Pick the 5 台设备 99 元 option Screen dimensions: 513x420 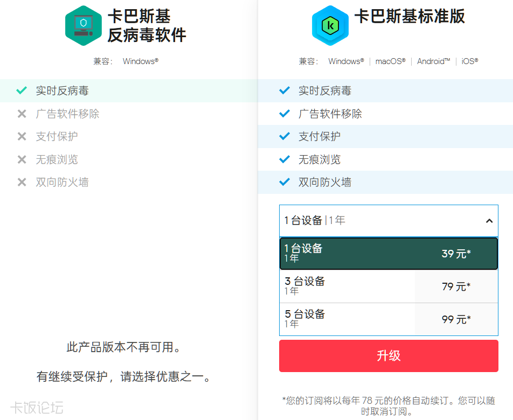coord(389,319)
